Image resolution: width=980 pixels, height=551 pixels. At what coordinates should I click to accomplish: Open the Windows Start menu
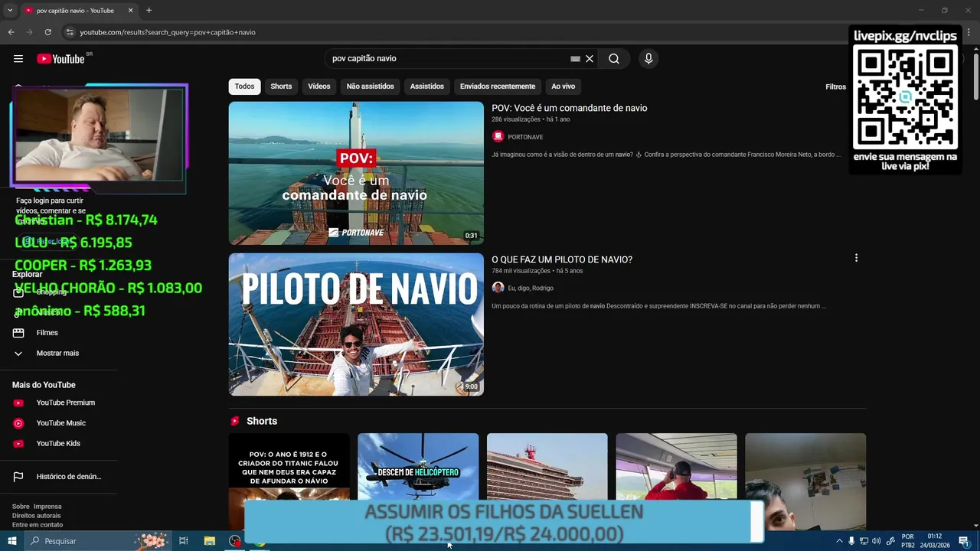[11, 541]
